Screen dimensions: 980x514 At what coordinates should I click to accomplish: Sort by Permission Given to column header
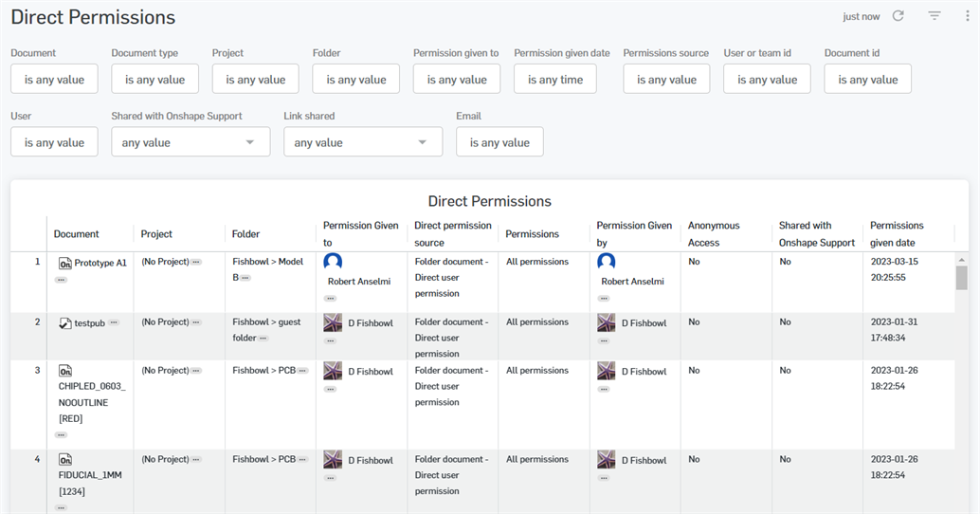360,234
